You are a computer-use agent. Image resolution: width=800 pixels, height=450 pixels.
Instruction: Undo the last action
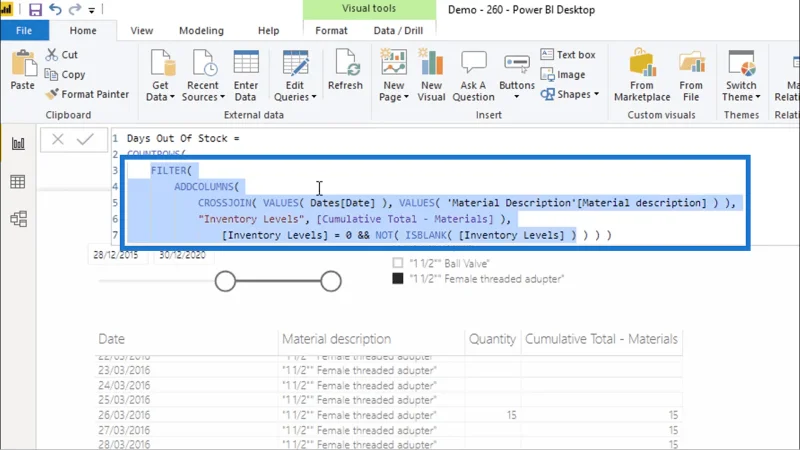click(x=55, y=9)
